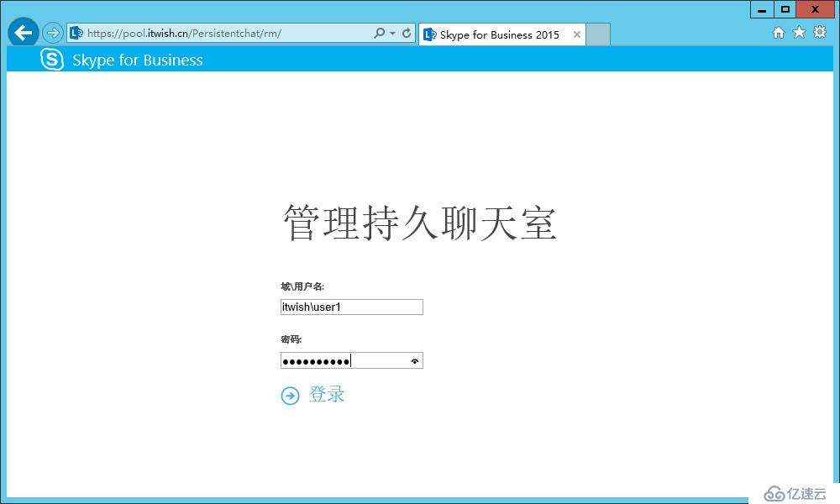Focus the domain\username input field
Viewport: 840px width, 504px height.
tap(352, 307)
